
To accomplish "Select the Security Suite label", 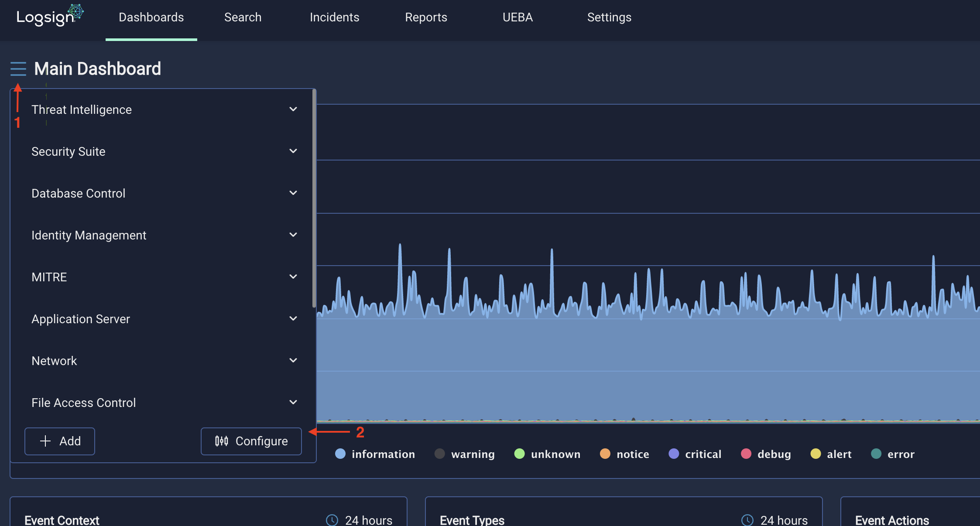I will 69,151.
